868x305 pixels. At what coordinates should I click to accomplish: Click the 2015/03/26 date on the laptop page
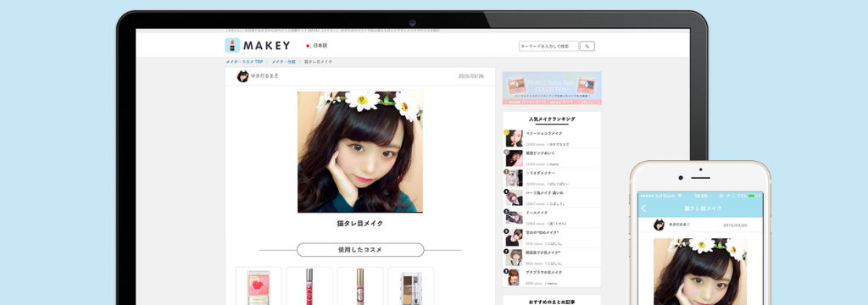470,76
